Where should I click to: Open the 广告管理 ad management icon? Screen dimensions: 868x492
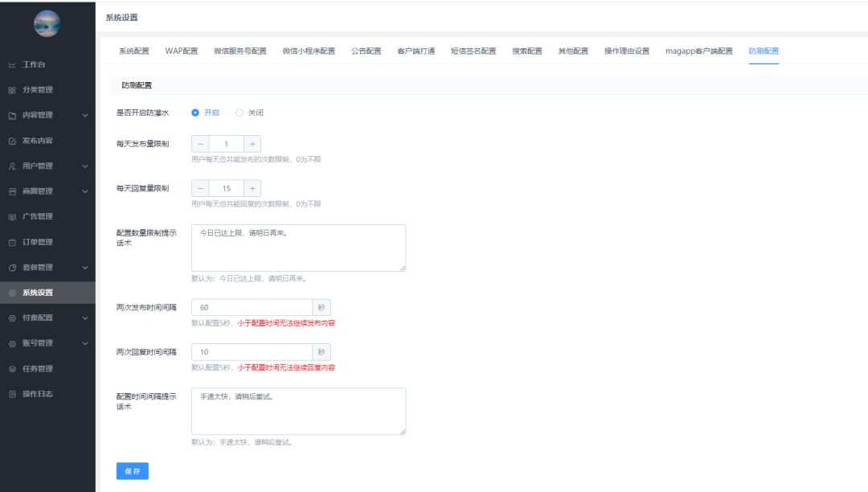13,215
